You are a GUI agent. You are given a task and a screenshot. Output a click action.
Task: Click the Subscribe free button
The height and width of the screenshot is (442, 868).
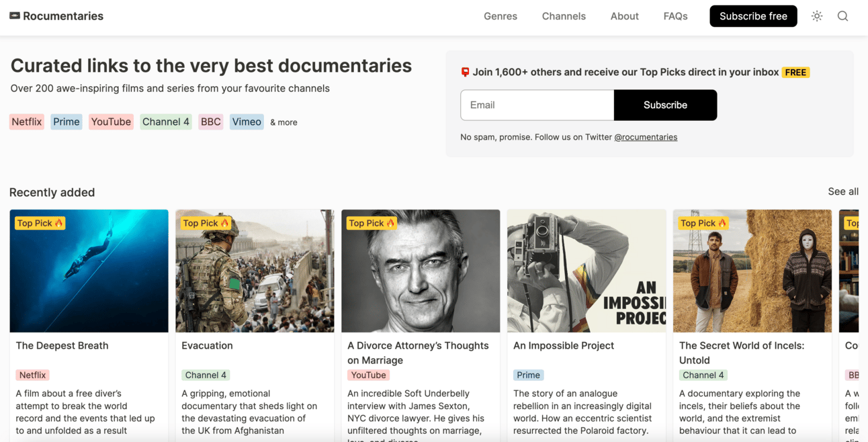point(753,16)
